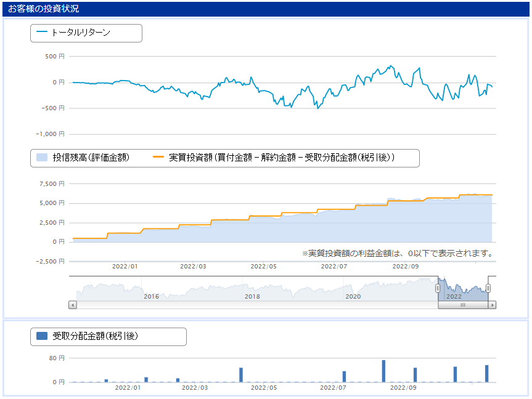Click the last distribution bar on right
This screenshot has width=532, height=399.
487,374
